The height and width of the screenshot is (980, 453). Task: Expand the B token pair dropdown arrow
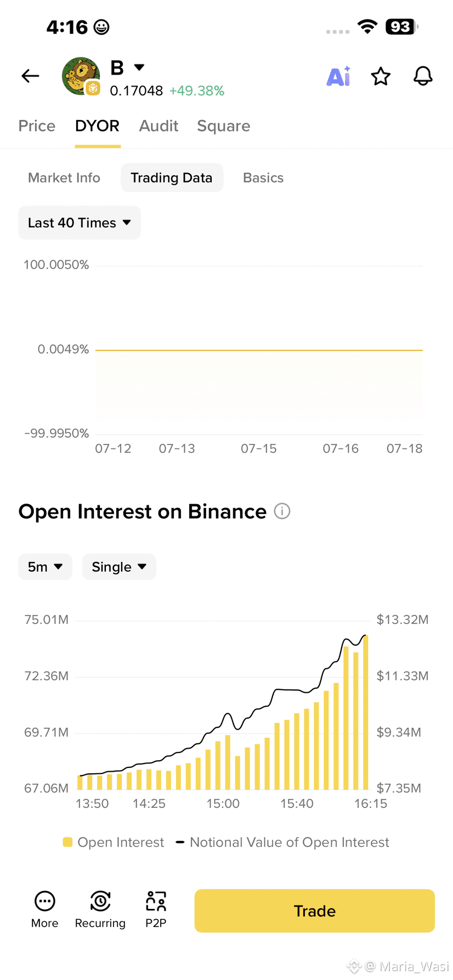pos(139,67)
